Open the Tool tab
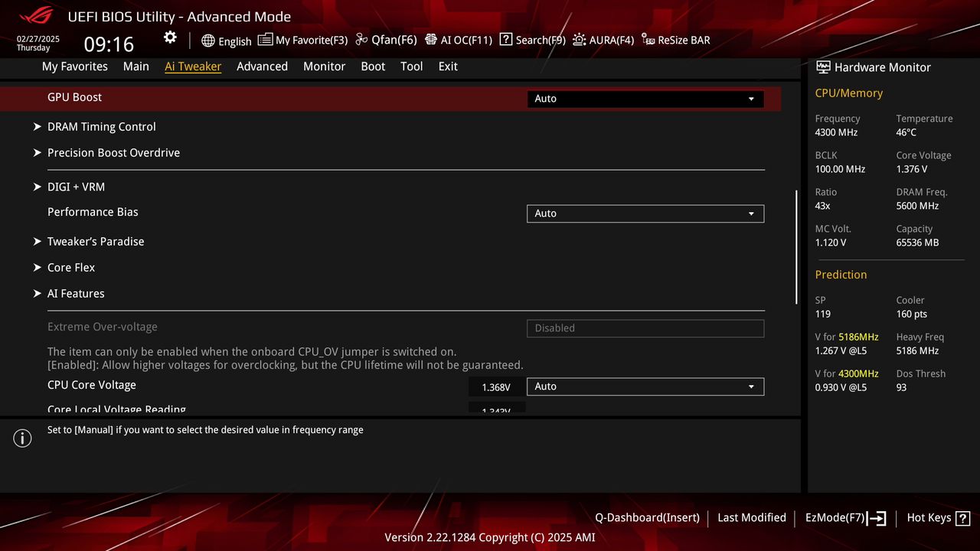Viewport: 980px width, 551px height. [x=412, y=67]
